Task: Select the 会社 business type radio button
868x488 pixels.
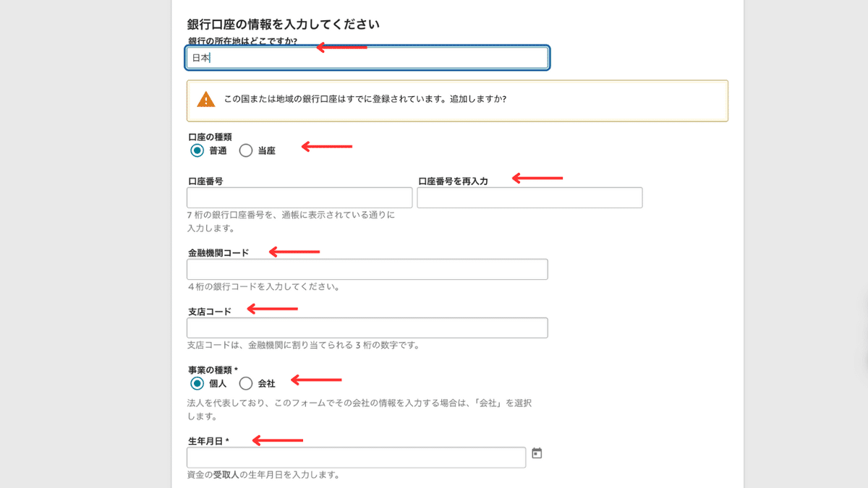Action: tap(246, 384)
